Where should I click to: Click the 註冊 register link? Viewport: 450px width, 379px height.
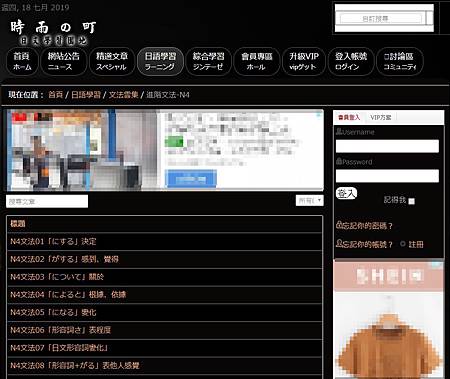416,244
